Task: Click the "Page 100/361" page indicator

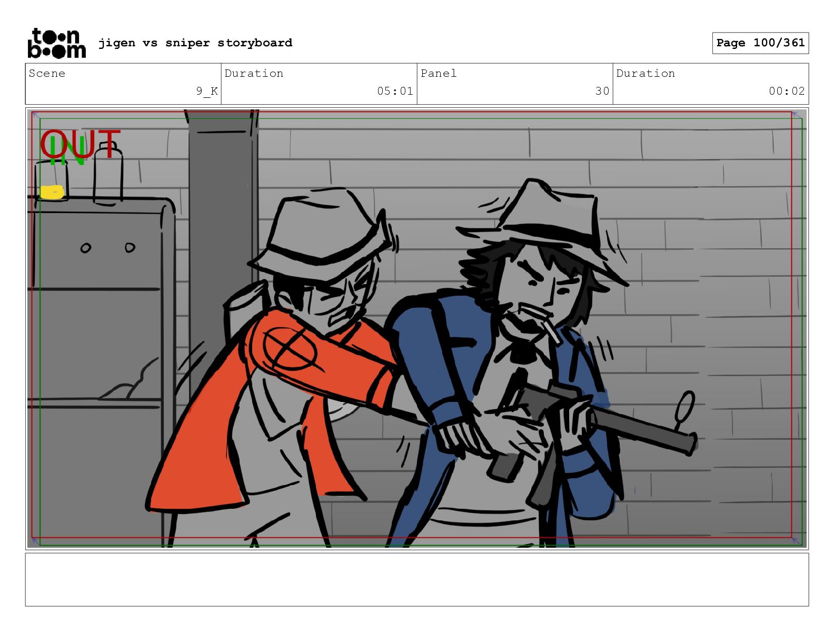Action: (760, 43)
